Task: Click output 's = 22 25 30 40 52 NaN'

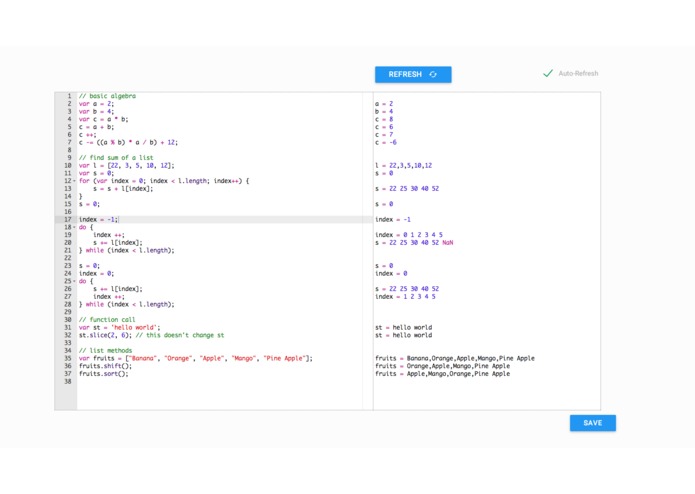Action: [x=414, y=243]
